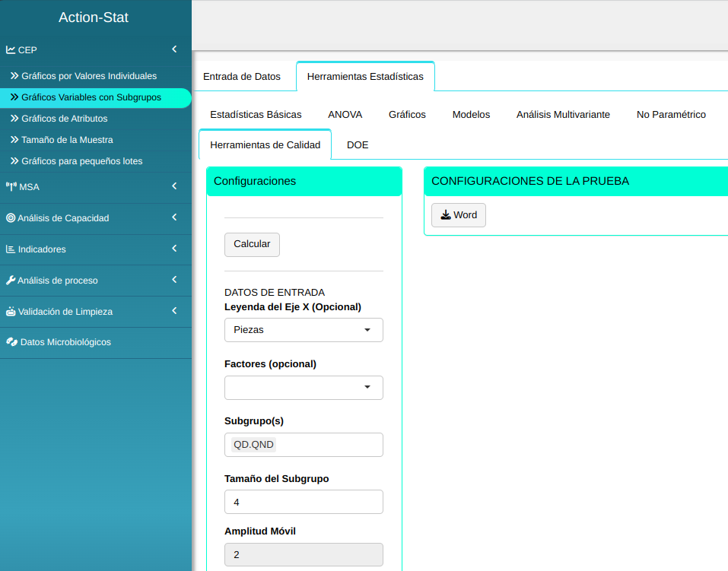The width and height of the screenshot is (728, 571).
Task: Click the Análisis de Capacidad target icon
Action: (11, 218)
